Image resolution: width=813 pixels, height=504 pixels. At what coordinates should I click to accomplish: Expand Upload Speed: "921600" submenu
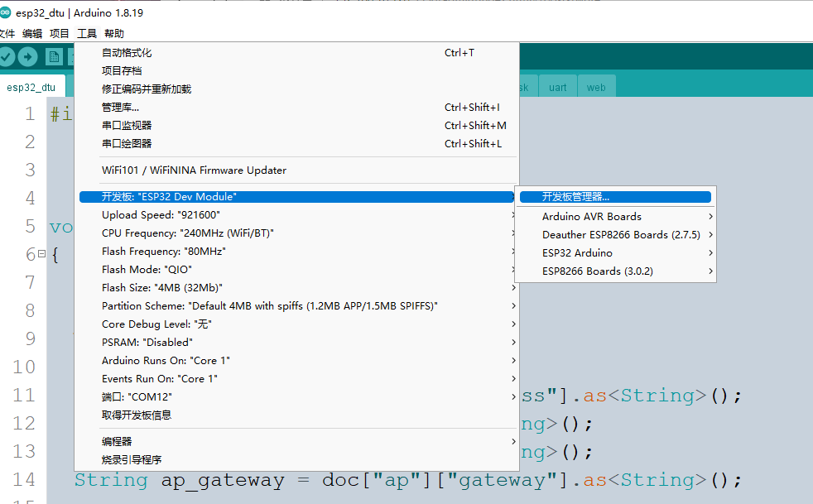pos(297,215)
